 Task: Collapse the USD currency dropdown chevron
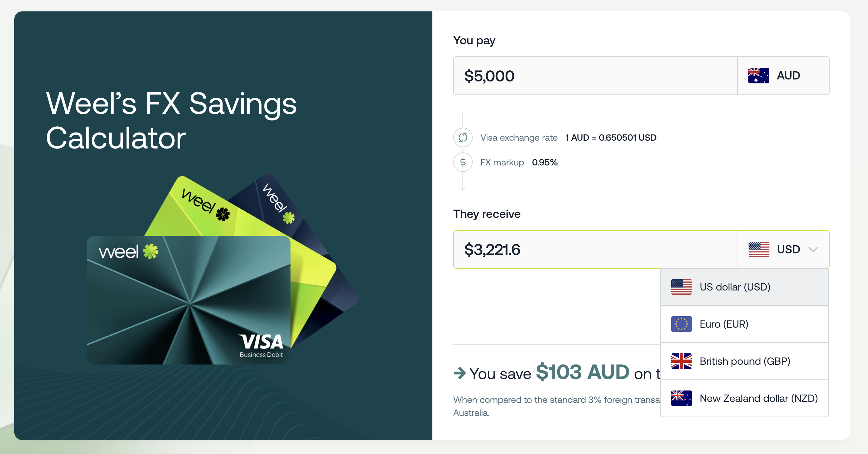click(813, 249)
